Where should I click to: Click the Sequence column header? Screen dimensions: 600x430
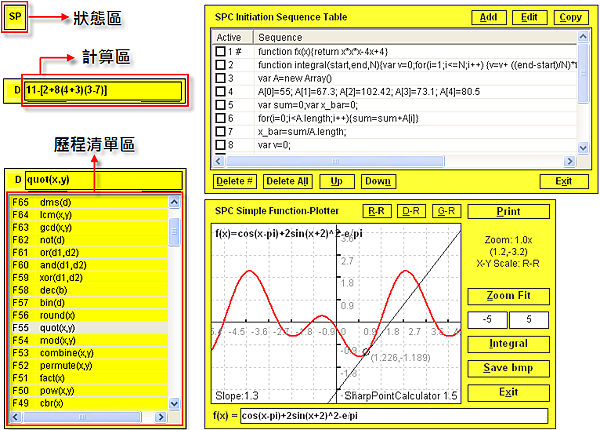(415, 37)
